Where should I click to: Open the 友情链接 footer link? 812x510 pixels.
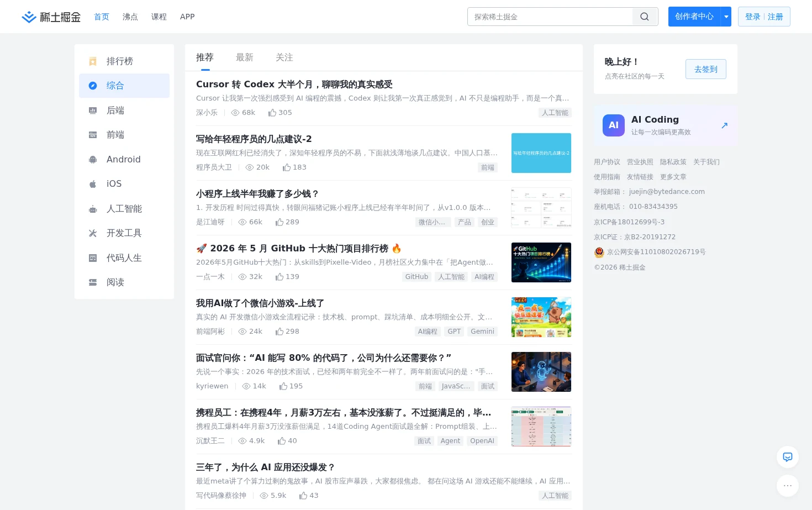[640, 177]
